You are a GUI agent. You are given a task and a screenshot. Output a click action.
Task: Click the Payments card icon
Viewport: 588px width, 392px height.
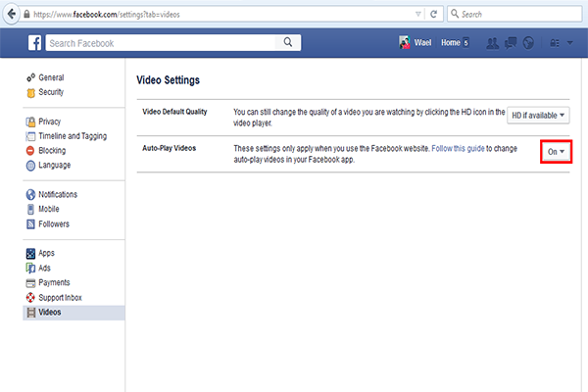tap(30, 283)
